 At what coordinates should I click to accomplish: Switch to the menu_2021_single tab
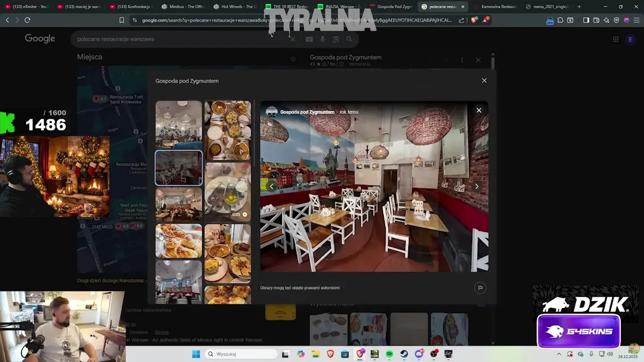[x=547, y=7]
